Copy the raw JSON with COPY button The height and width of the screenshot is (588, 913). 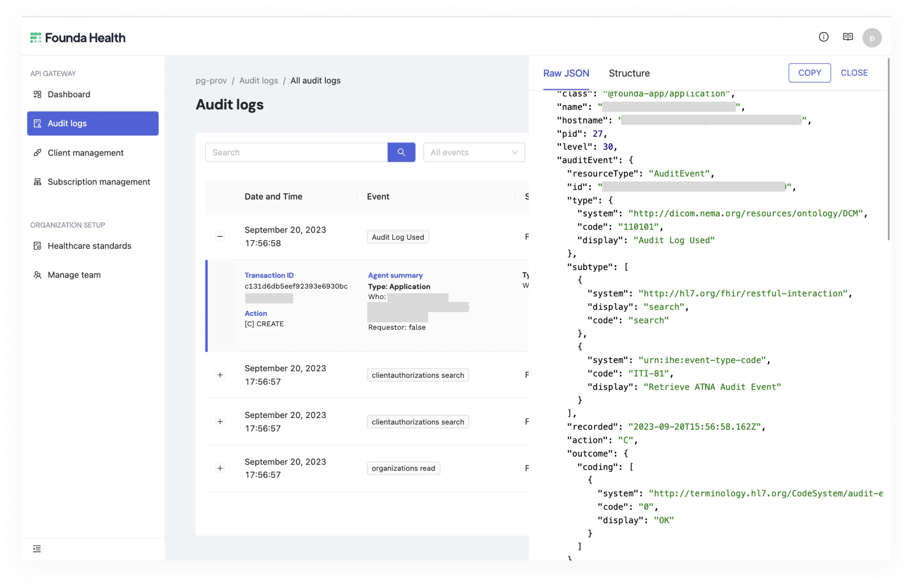tap(809, 73)
